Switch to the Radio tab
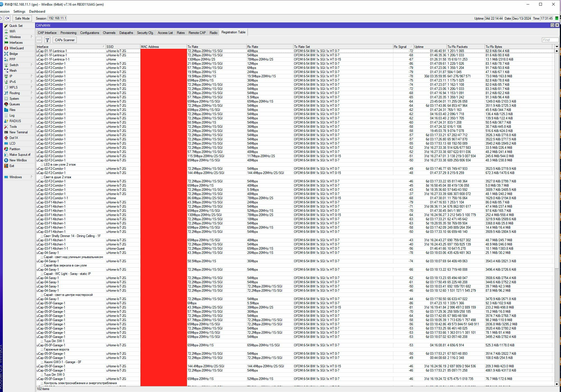Viewport: 561px width, 392px height. pyautogui.click(x=213, y=33)
